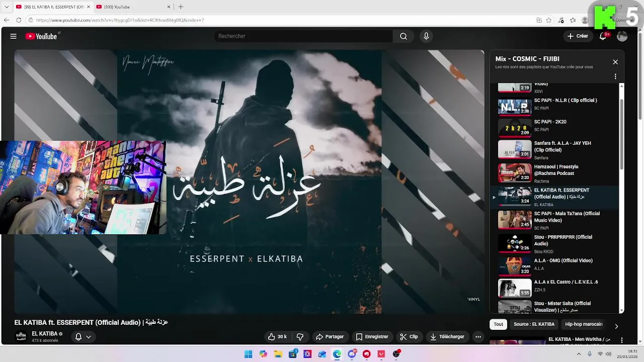Click the Partager button

(330, 337)
